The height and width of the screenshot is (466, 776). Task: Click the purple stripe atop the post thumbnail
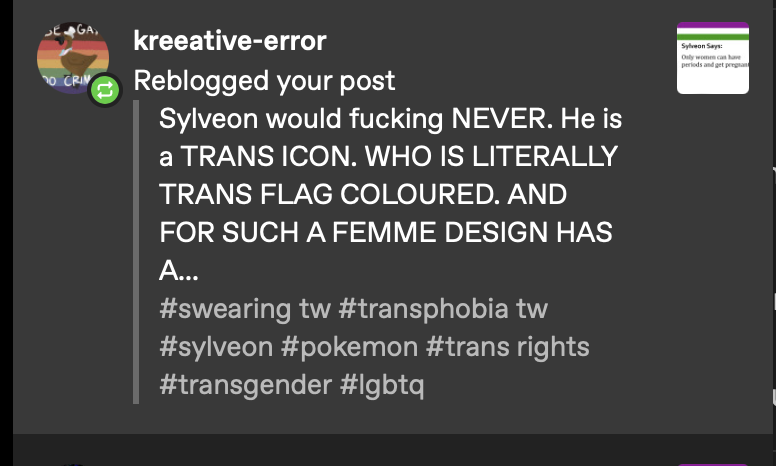click(712, 25)
